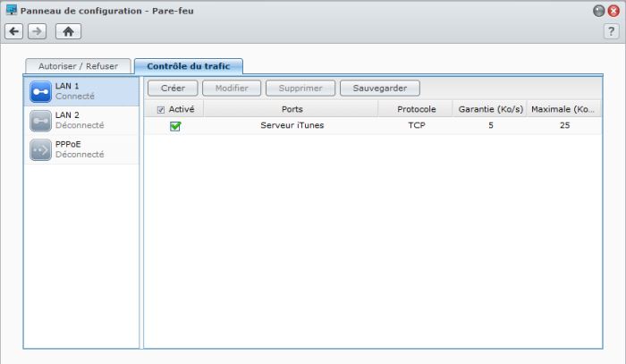The image size is (626, 364).
Task: Uncheck the Serveur iTunes rule checkbox
Action: [175, 126]
